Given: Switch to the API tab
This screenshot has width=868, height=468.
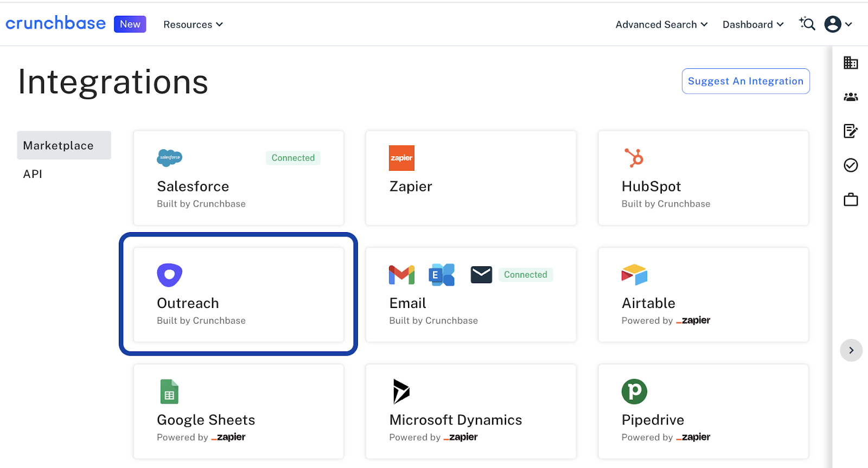Looking at the screenshot, I should (x=33, y=174).
